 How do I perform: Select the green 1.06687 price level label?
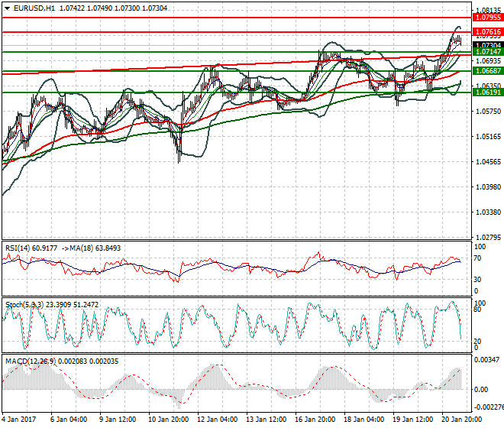coord(488,71)
